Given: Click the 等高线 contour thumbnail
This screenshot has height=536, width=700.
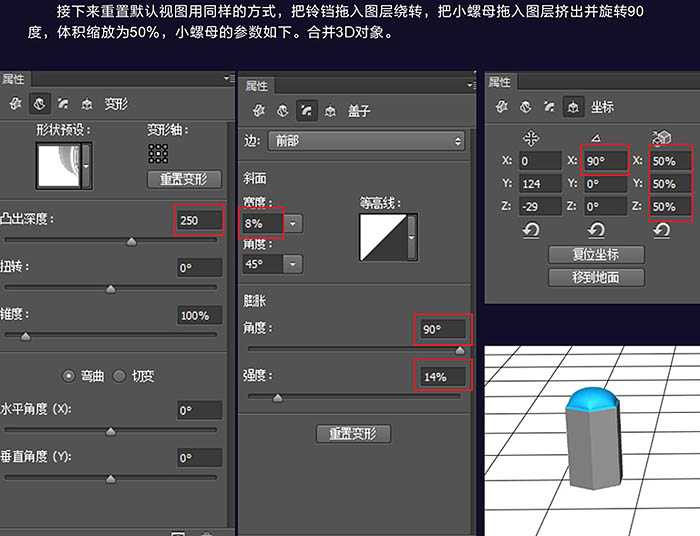Looking at the screenshot, I should coord(384,237).
